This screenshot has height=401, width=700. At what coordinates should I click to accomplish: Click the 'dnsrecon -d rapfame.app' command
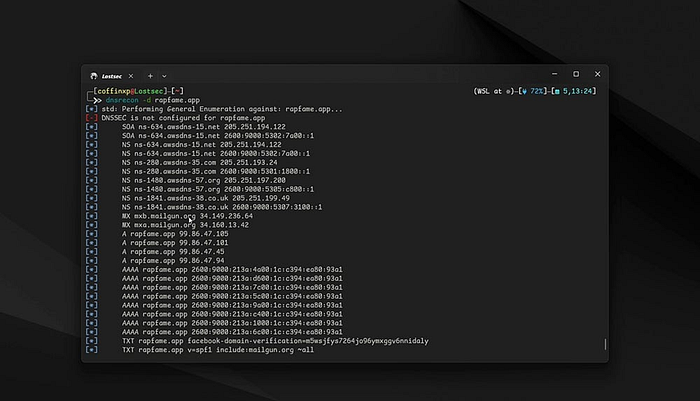point(153,100)
